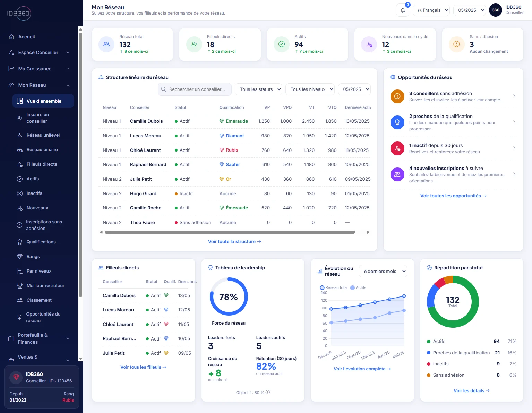This screenshot has width=532, height=413.
Task: Click the purple nouvelles inscriptions icon
Action: (x=397, y=174)
